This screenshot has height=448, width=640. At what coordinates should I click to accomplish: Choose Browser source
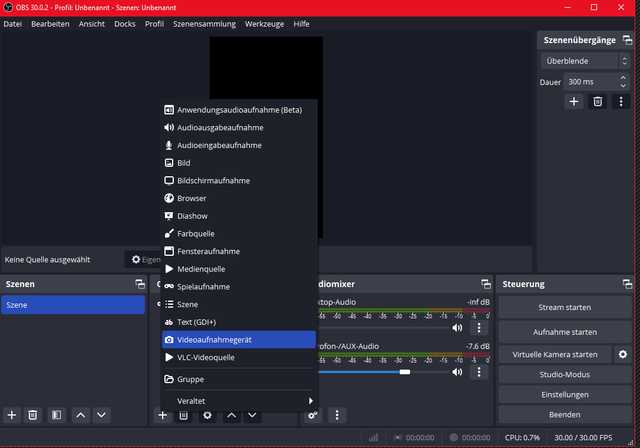(239, 198)
